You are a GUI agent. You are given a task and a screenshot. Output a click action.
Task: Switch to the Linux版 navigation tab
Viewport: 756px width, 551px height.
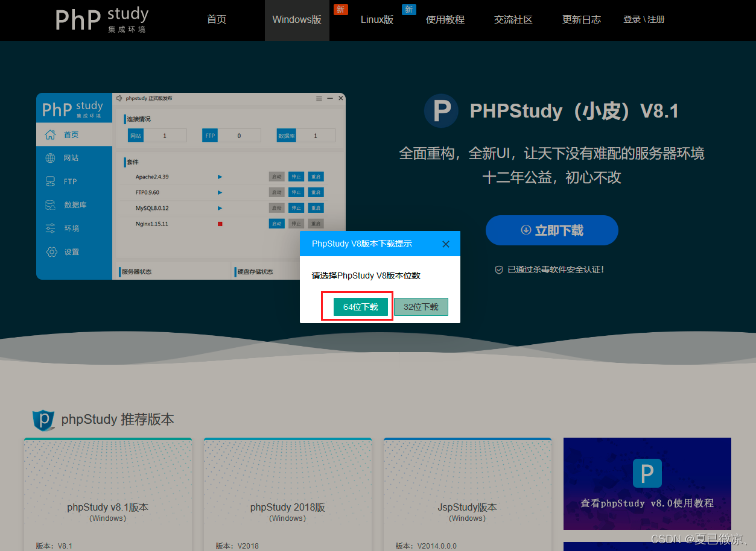(377, 19)
